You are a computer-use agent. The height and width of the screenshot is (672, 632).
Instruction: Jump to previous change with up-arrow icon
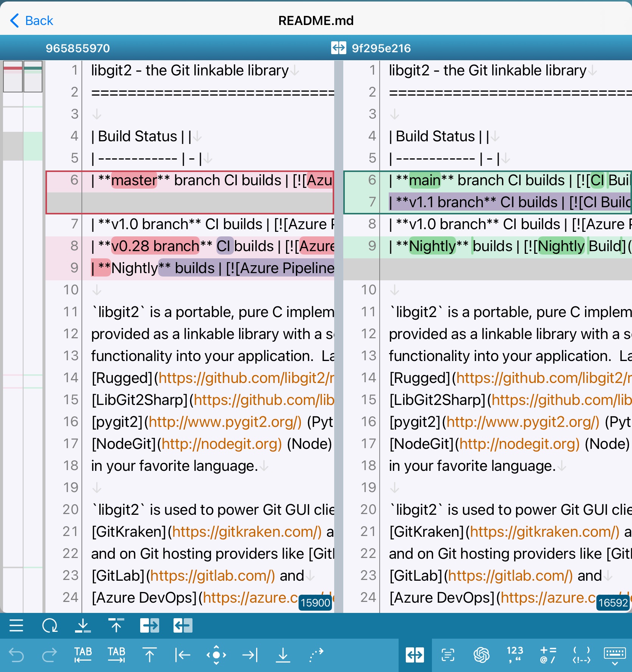[116, 625]
